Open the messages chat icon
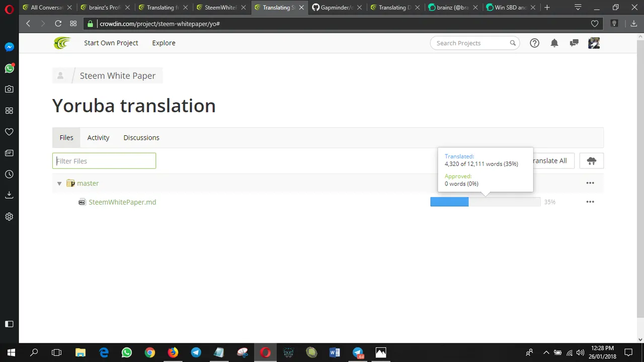644x362 pixels. (574, 43)
